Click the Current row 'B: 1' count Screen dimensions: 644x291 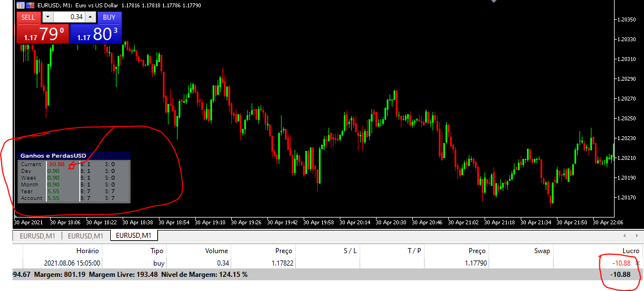coord(85,164)
